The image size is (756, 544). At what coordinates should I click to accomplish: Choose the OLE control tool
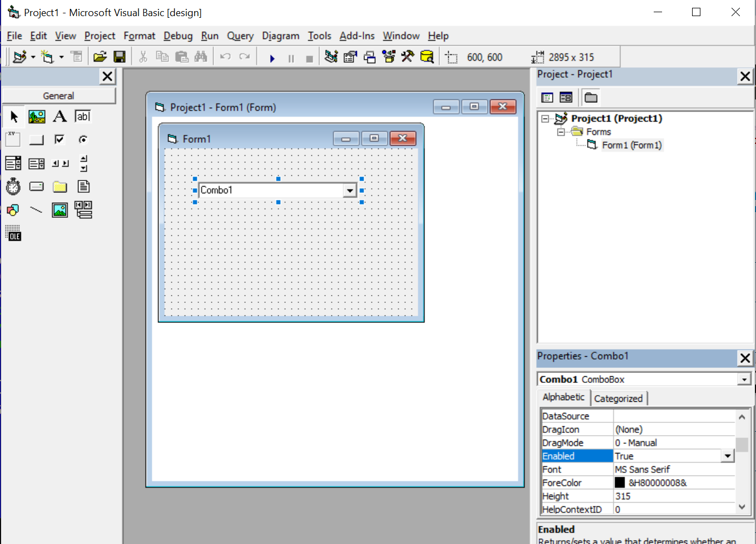(13, 233)
